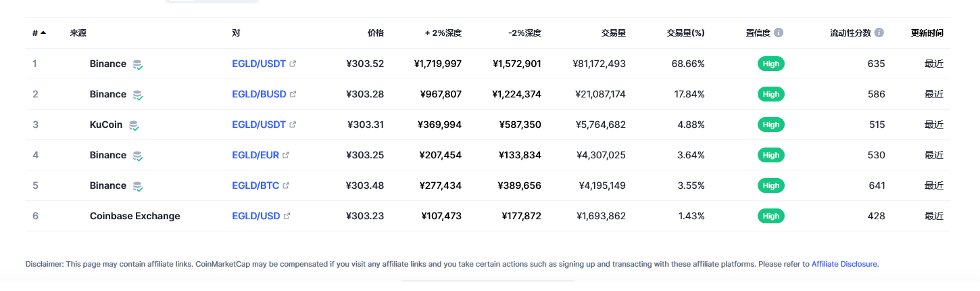Screen dimensions: 980x291
Task: Sort by 更新时间 column header
Action: pos(927,32)
